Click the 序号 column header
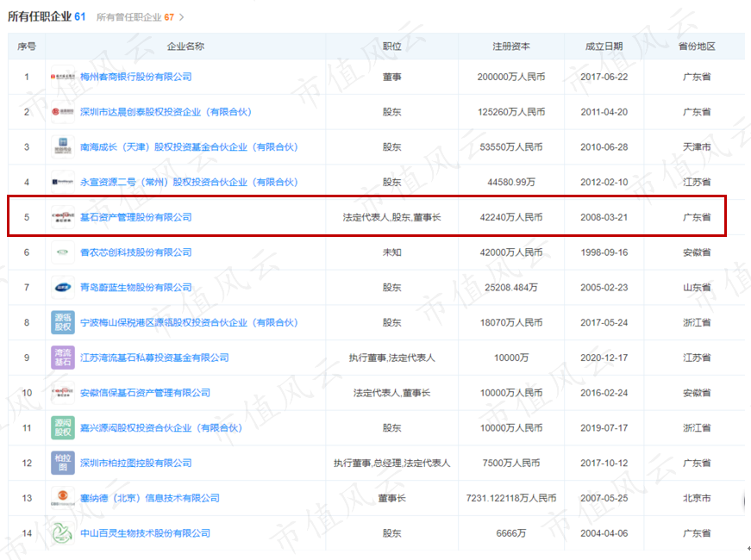This screenshot has height=560, width=751. coord(27,47)
